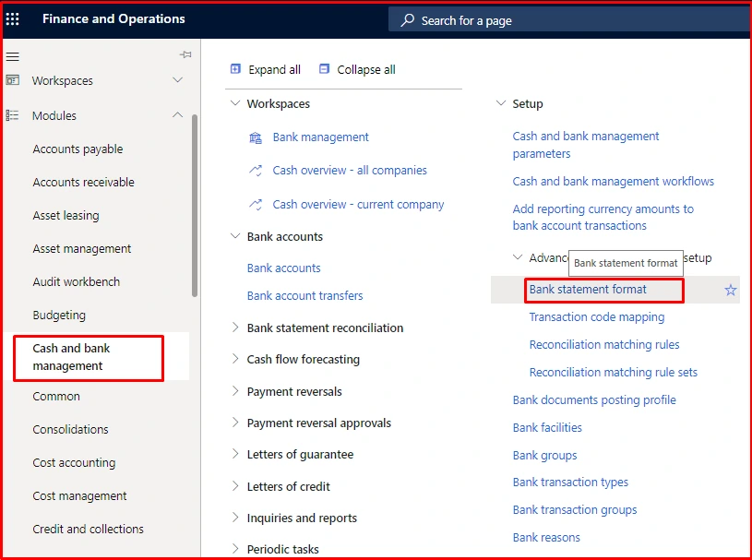The width and height of the screenshot is (752, 560).
Task: Open Bank facilities link
Action: pyautogui.click(x=547, y=428)
